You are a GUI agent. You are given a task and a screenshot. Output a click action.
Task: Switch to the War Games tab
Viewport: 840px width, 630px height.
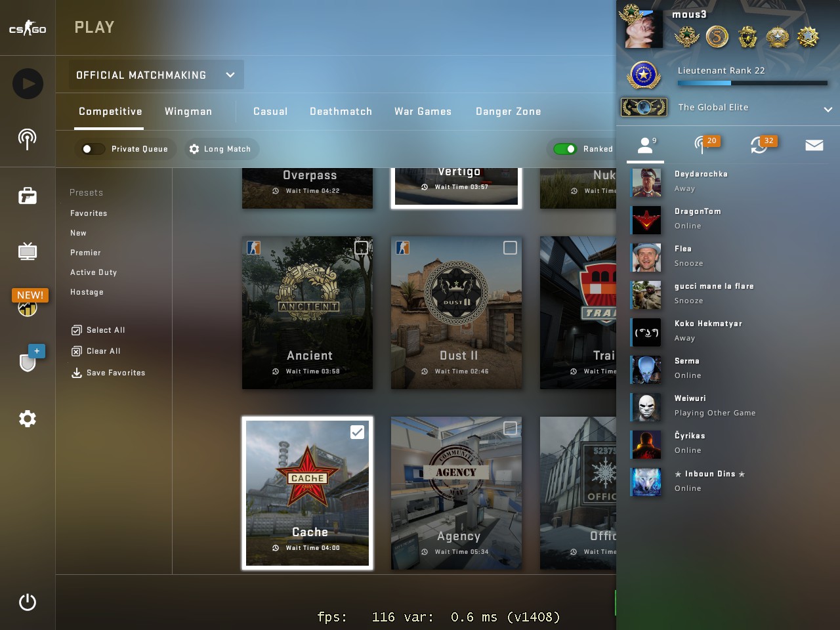click(x=423, y=112)
